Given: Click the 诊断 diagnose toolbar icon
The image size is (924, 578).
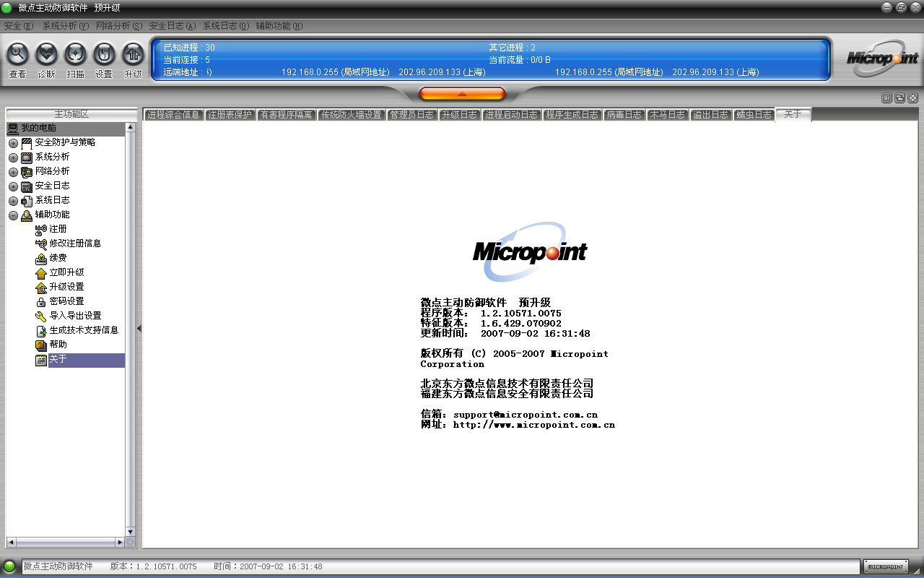Looking at the screenshot, I should click(46, 54).
